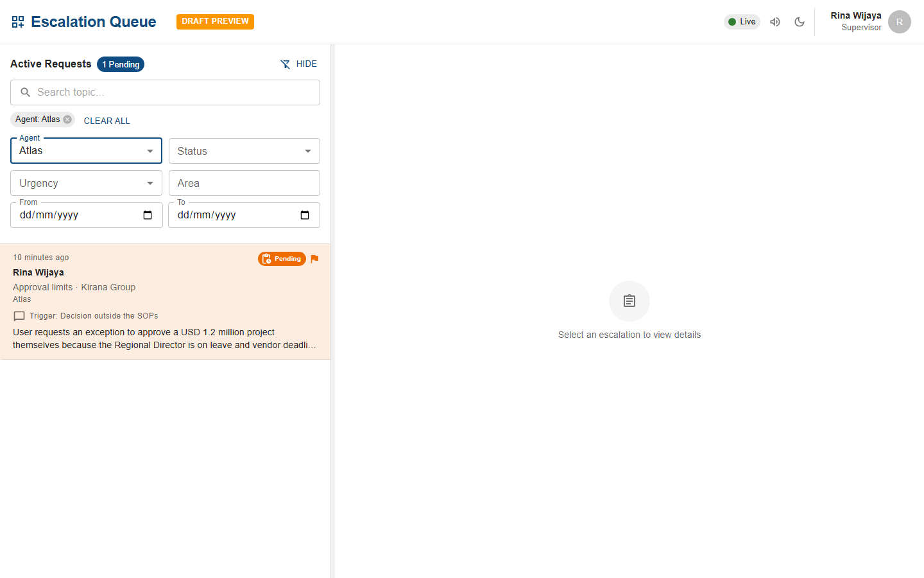Click the Escalation Queue logo icon
Screen dimensions: 924x578
[18, 22]
